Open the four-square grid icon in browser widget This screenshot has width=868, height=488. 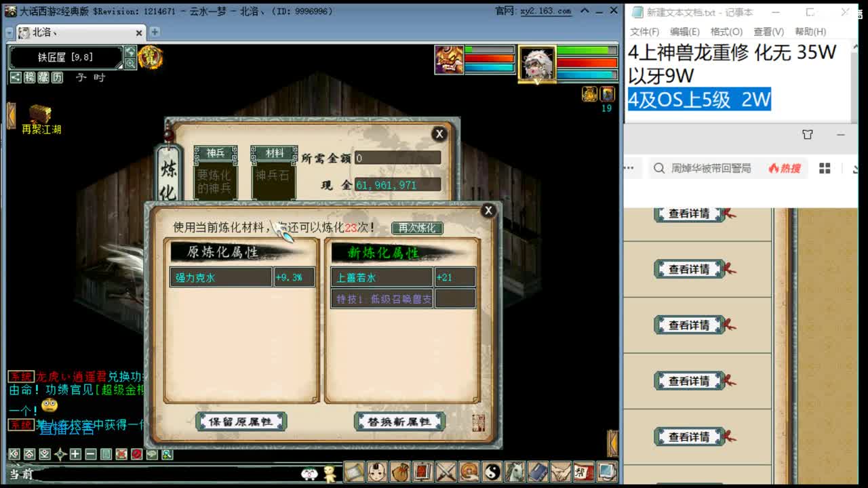[825, 168]
